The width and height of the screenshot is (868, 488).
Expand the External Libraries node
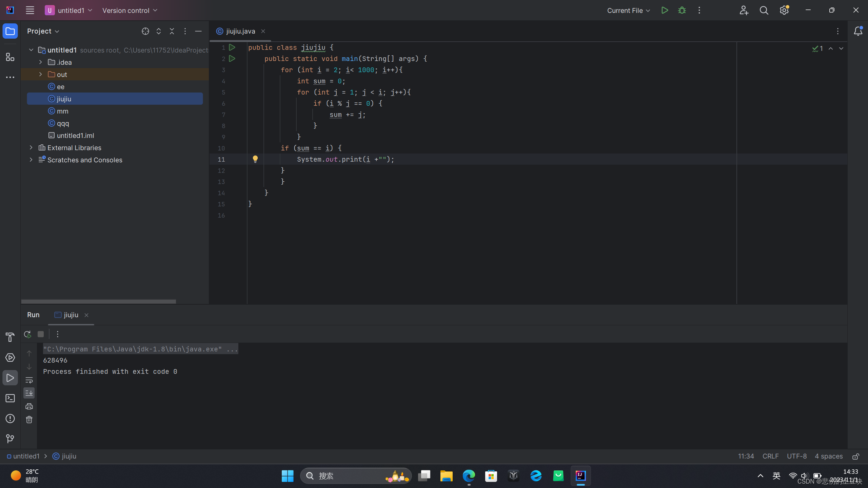pos(31,147)
